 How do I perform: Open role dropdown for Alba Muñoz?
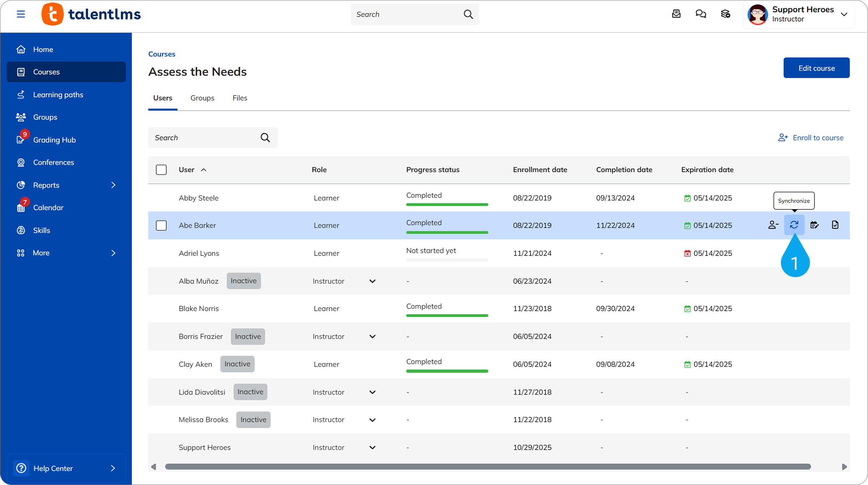click(x=373, y=281)
